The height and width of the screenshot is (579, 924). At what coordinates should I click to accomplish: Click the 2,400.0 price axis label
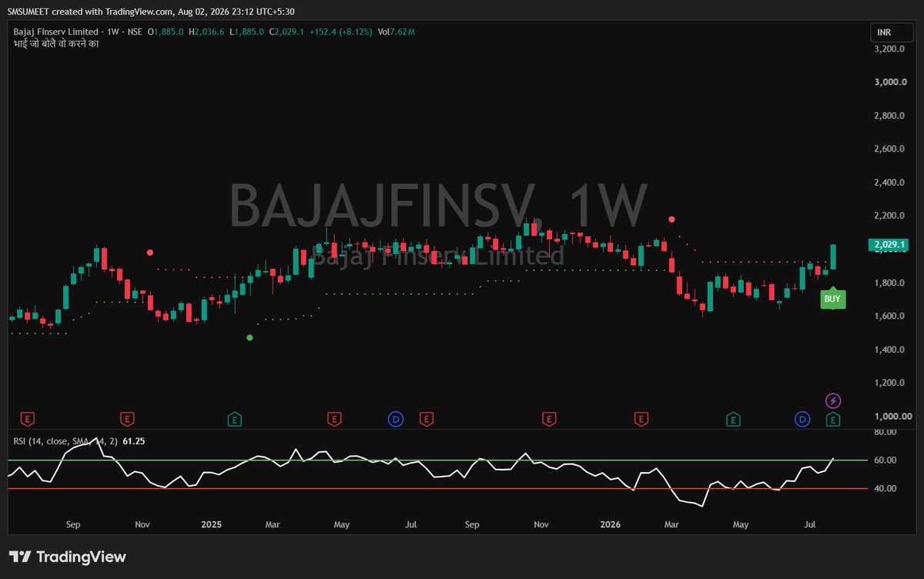coord(888,182)
